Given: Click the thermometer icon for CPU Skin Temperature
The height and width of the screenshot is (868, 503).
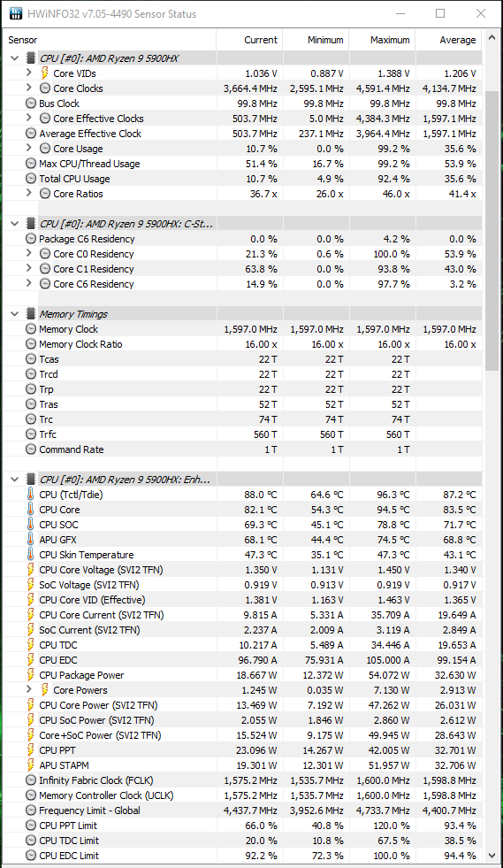Looking at the screenshot, I should pyautogui.click(x=30, y=554).
